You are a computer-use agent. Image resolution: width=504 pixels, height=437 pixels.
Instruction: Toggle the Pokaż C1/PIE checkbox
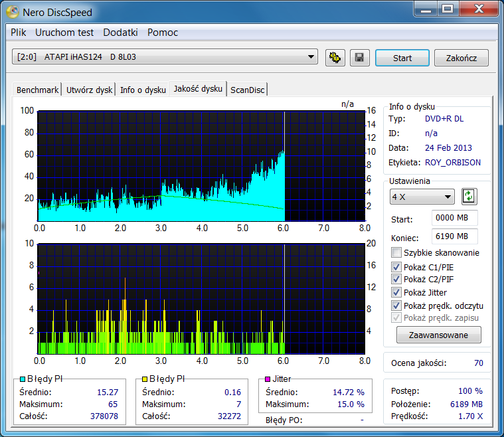(396, 267)
